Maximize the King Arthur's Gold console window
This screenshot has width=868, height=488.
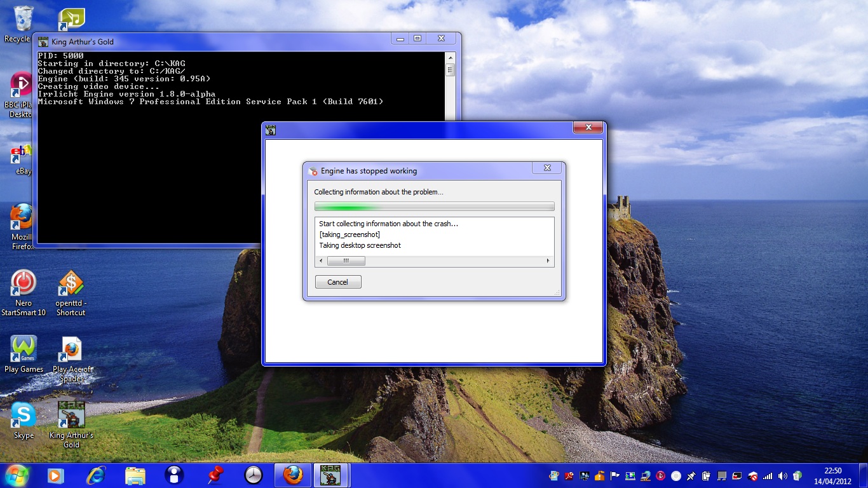click(x=417, y=39)
